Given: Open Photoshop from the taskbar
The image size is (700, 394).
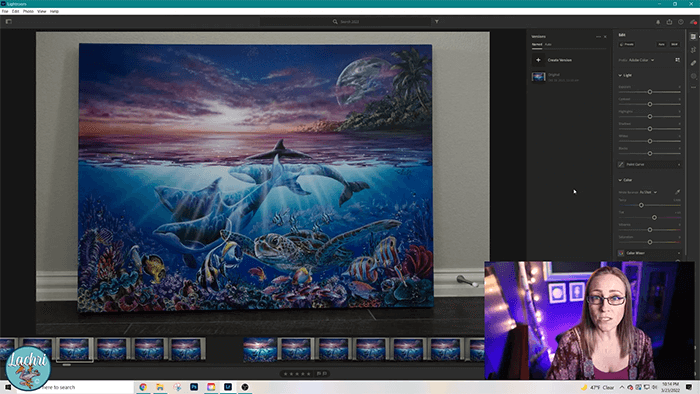Looking at the screenshot, I should click(x=194, y=387).
